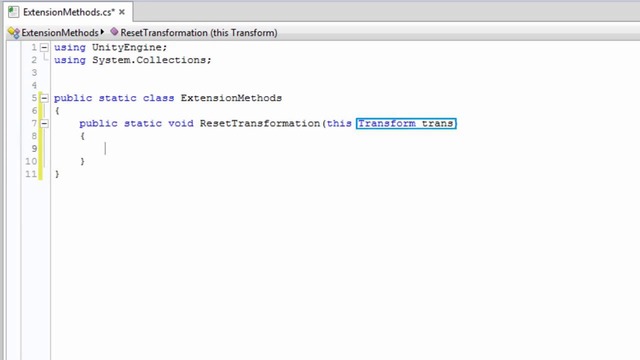
Task: Click the 'this' keyword on line 7
Action: (x=339, y=123)
